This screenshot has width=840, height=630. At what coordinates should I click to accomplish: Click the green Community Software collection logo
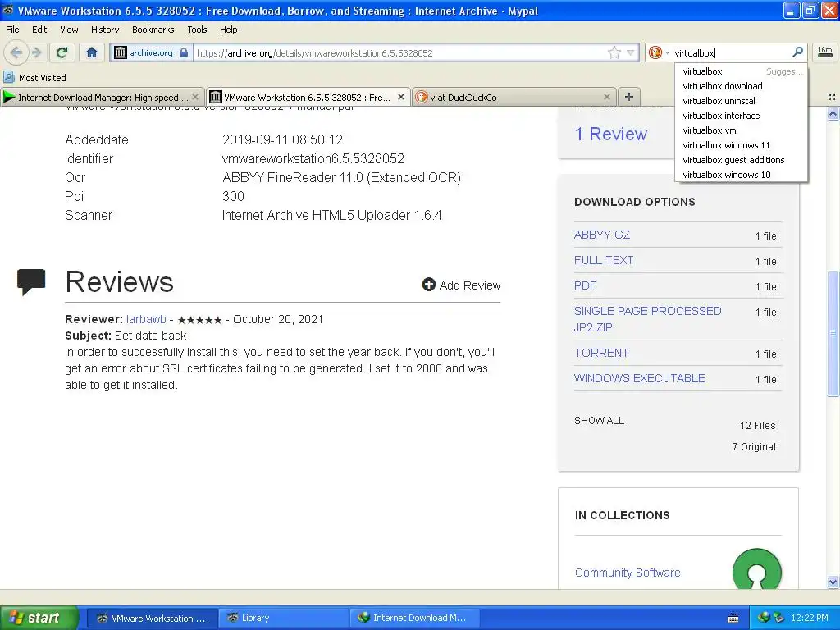(757, 569)
